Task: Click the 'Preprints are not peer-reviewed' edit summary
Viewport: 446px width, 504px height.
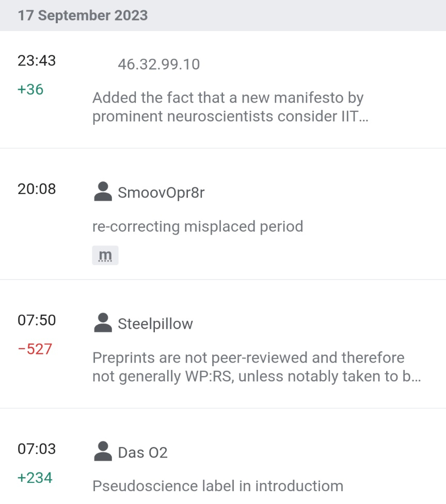Action: 257,367
